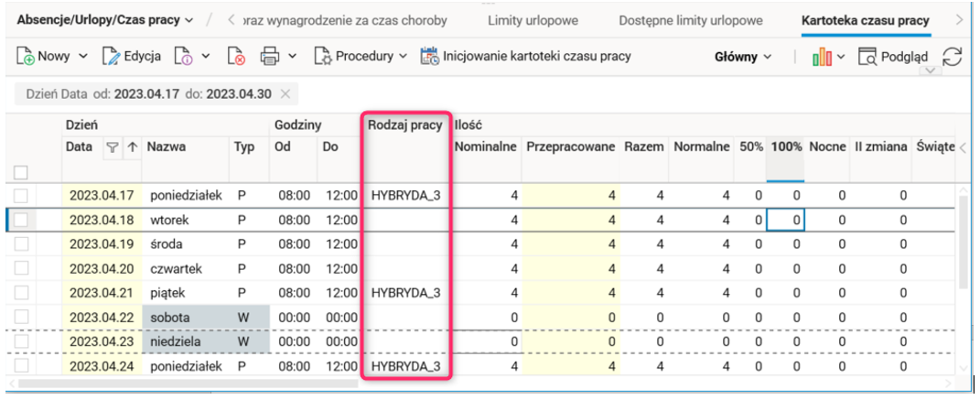Click the Nocne column header
This screenshot has width=980, height=400.
point(827,147)
